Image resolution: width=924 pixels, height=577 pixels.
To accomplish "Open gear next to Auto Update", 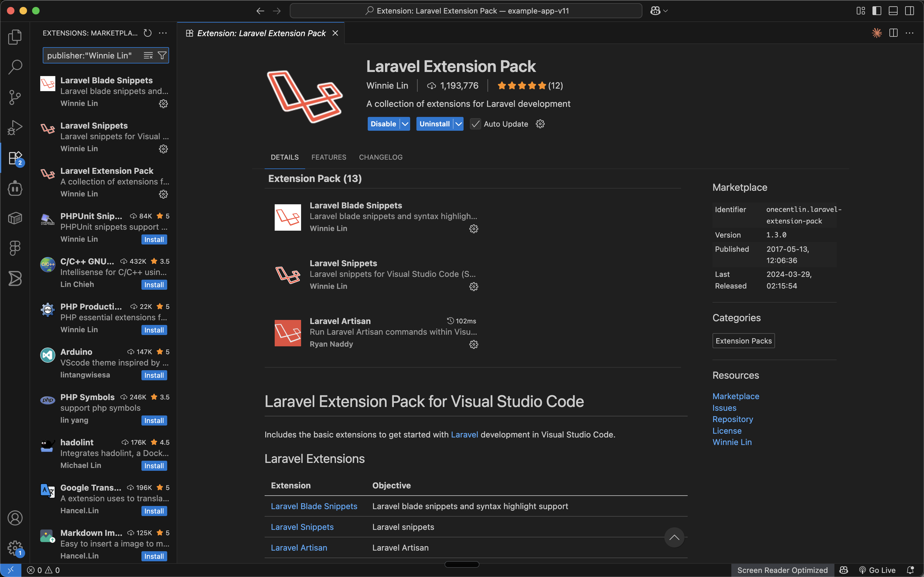I will [540, 124].
